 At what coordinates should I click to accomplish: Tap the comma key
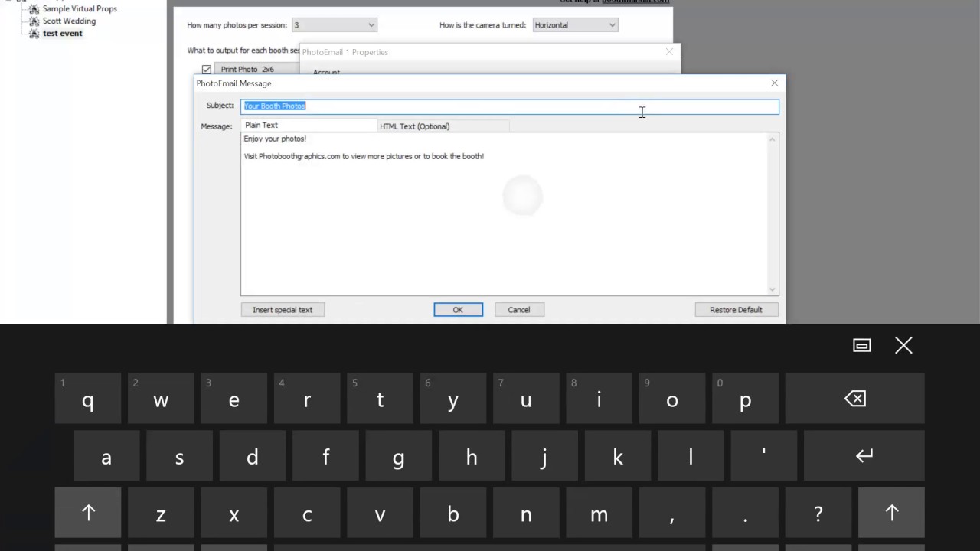[x=672, y=514]
